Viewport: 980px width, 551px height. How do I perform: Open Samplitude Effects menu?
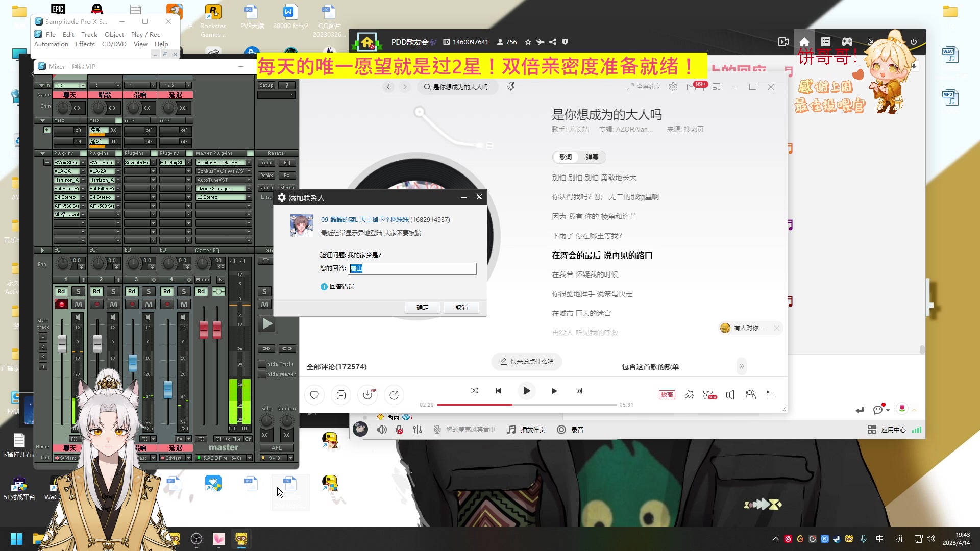(x=85, y=44)
